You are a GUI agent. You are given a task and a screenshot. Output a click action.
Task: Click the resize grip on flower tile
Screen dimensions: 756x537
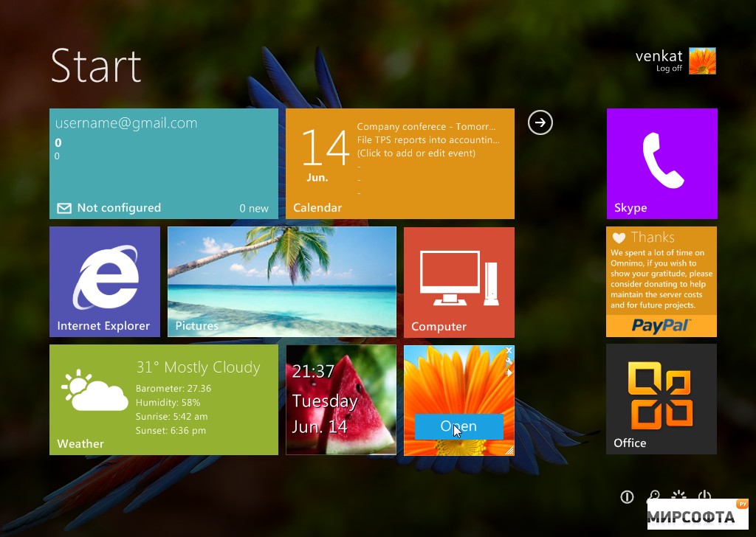[x=509, y=450]
